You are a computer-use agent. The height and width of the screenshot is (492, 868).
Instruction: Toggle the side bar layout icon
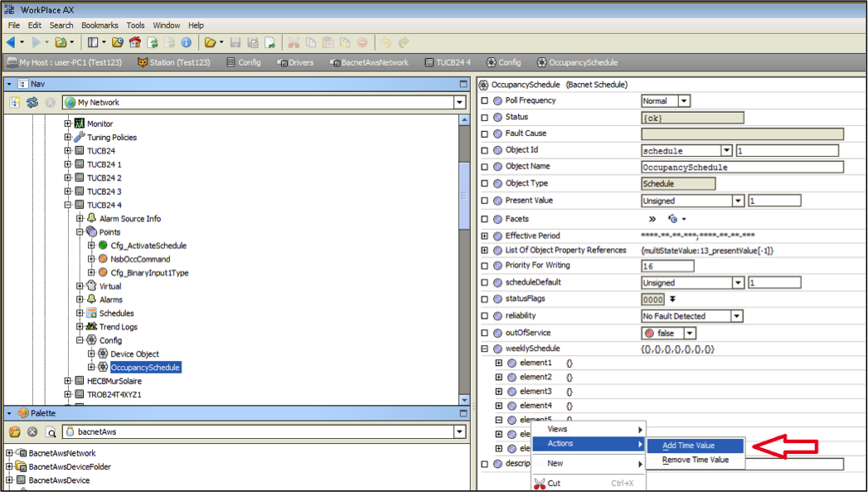pyautogui.click(x=93, y=42)
